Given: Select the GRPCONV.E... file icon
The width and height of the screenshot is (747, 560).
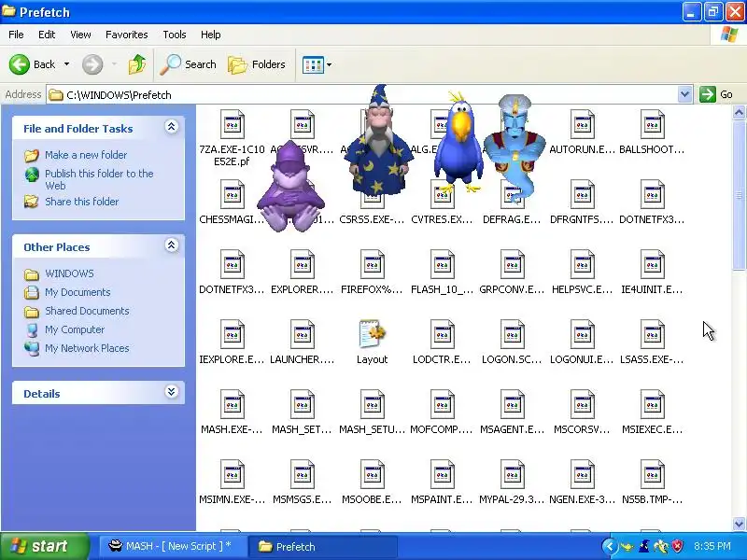Looking at the screenshot, I should coord(512,265).
